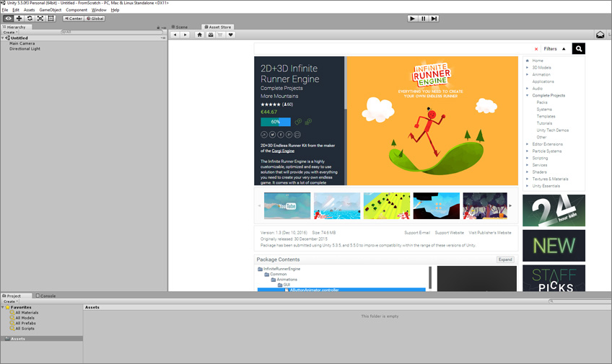Viewport: 612px width, 364px height.
Task: Switch to the Scene tab
Action: click(x=180, y=27)
